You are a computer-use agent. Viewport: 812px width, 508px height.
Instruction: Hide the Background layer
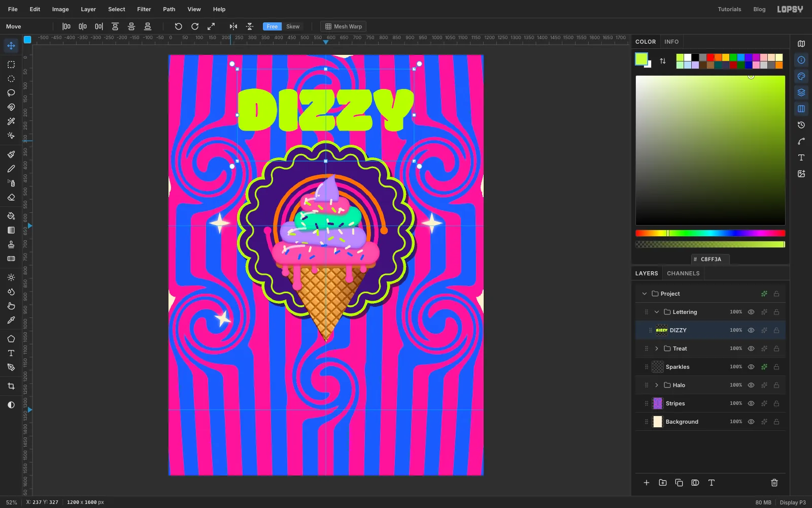tap(751, 422)
